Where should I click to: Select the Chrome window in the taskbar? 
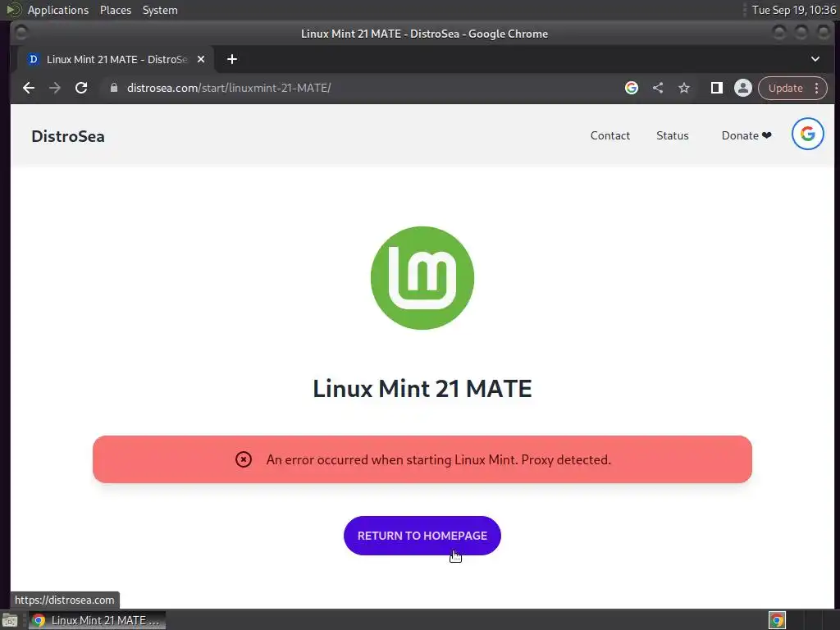(x=97, y=620)
